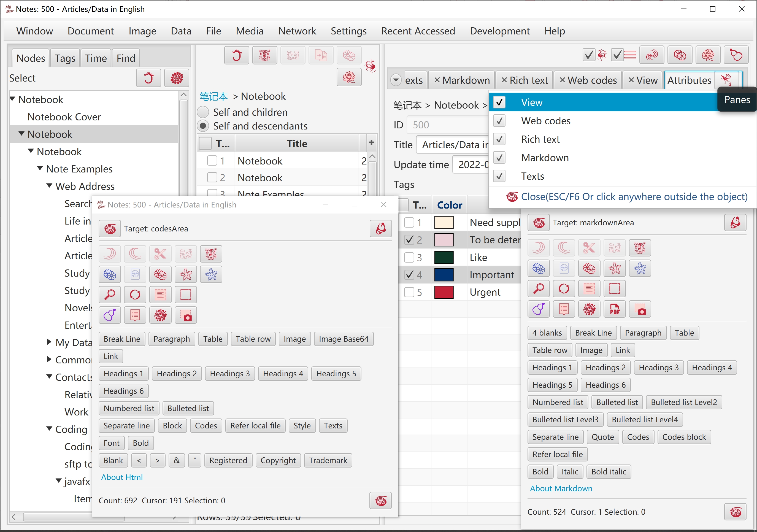
Task: Click the magnifier find icon in codesArea panel
Action: click(110, 295)
